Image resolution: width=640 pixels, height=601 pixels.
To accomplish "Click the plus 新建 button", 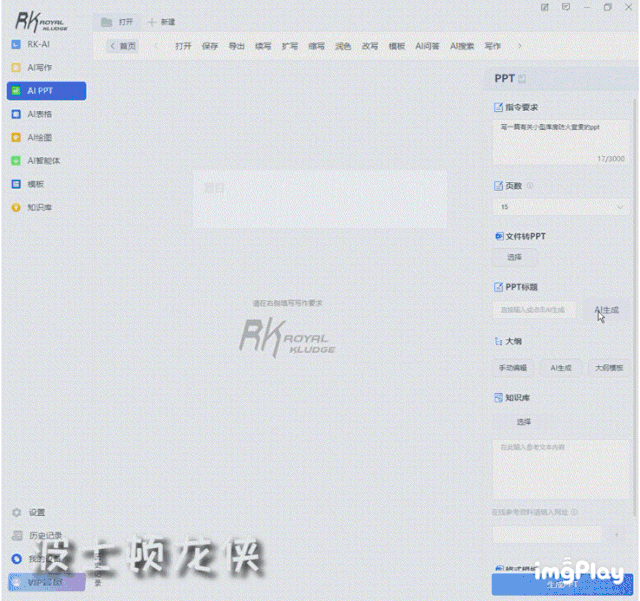I will tap(161, 22).
